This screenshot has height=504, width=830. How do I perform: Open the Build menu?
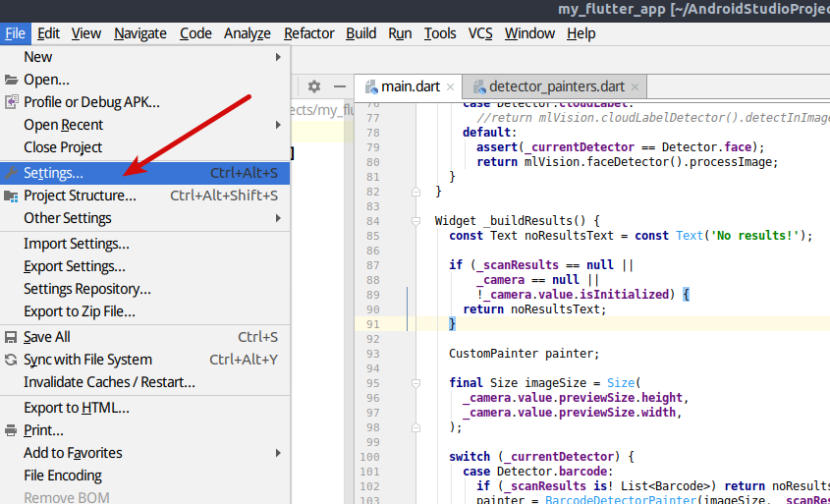click(x=361, y=33)
